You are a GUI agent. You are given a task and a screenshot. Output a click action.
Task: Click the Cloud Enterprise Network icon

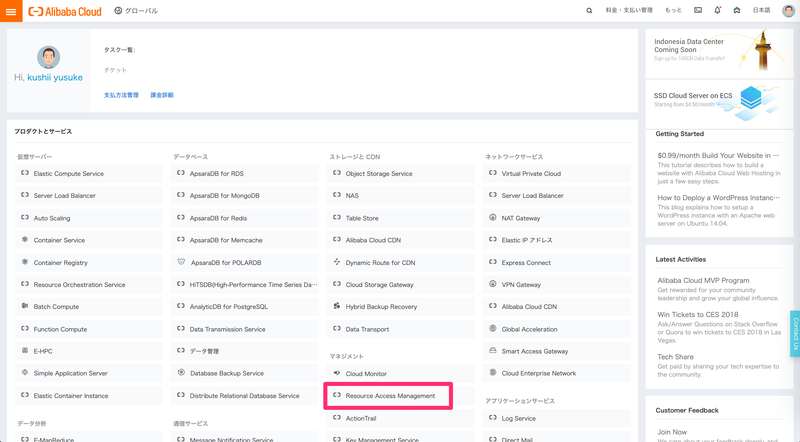click(493, 373)
